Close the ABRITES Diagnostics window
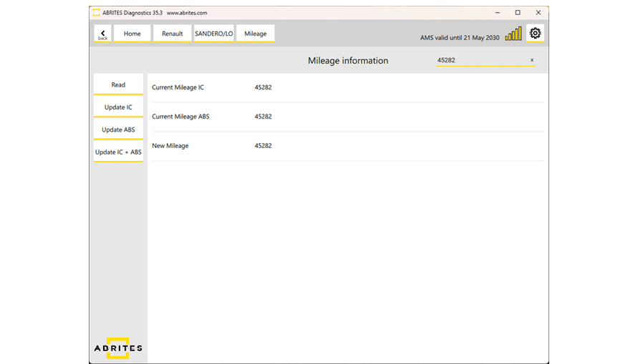Screen dimensions: 638x364 (x=538, y=12)
